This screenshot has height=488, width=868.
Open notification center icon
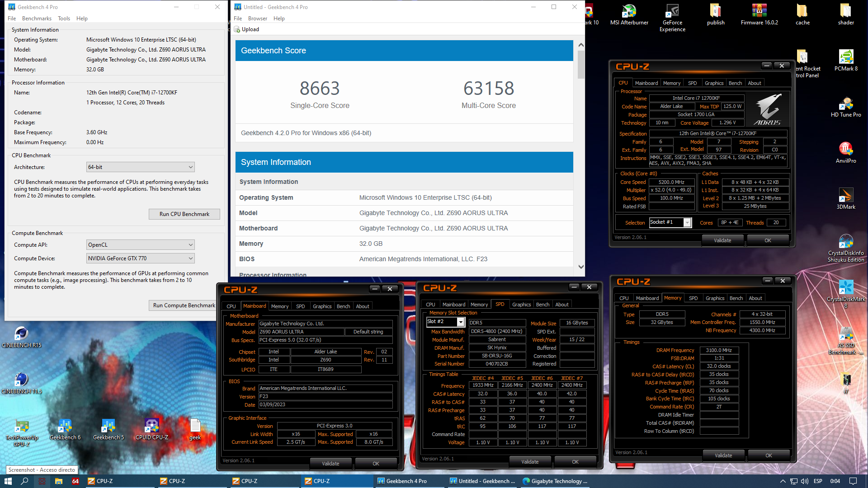(x=853, y=481)
